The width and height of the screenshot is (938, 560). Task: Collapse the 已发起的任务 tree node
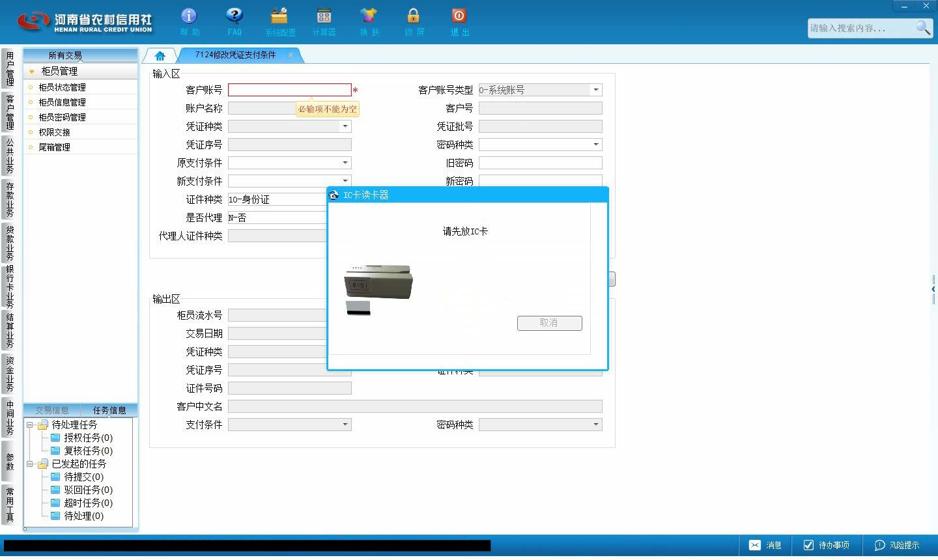(29, 464)
